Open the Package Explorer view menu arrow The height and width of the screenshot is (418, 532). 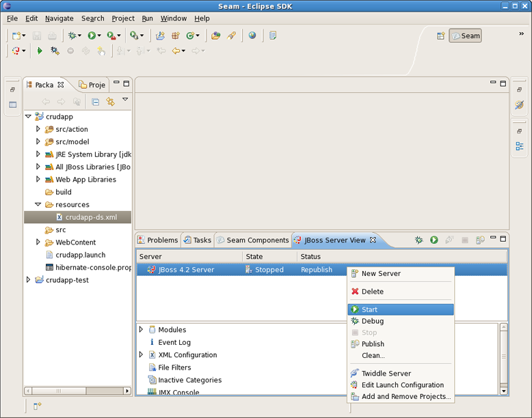pyautogui.click(x=125, y=100)
